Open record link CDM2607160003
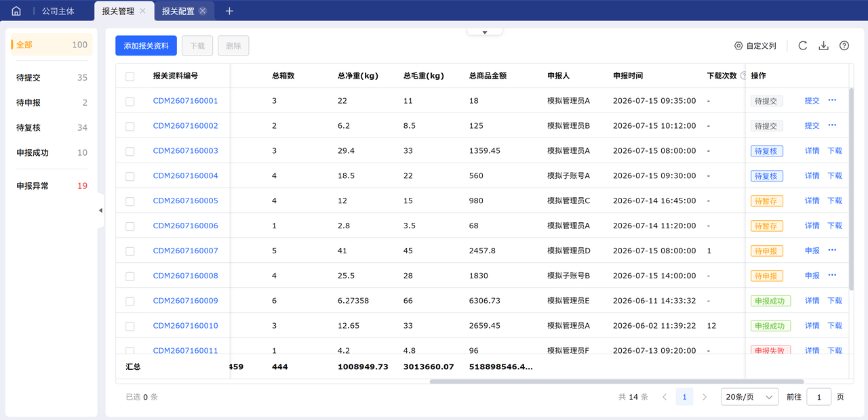 tap(185, 150)
